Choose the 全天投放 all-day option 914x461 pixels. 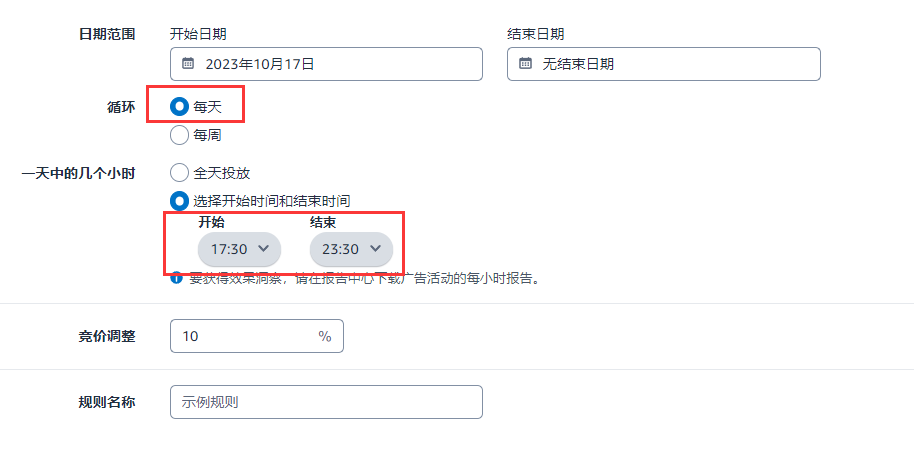click(179, 173)
